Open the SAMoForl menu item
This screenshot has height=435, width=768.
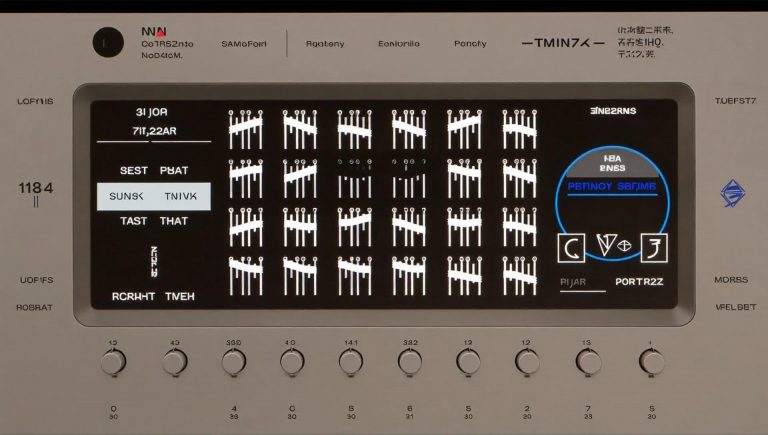pos(244,44)
